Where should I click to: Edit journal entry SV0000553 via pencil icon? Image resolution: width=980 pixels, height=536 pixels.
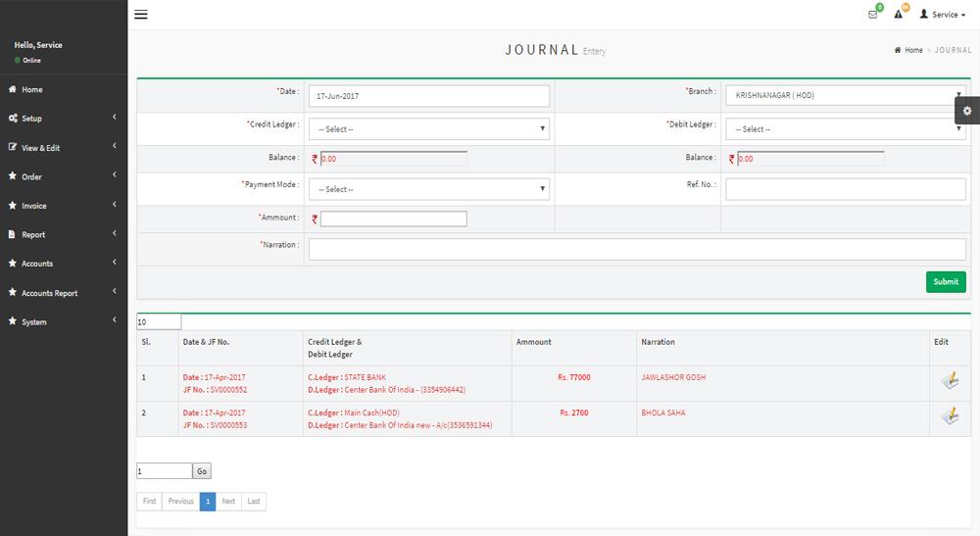pyautogui.click(x=950, y=416)
